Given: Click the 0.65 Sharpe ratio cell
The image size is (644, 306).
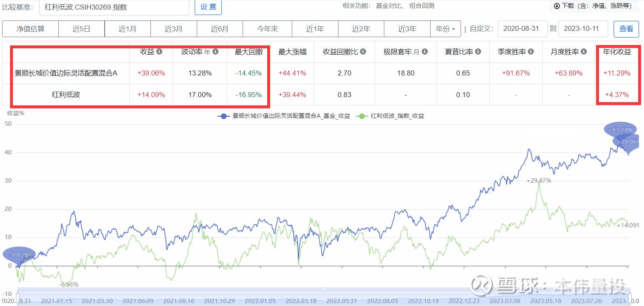Looking at the screenshot, I should tap(463, 73).
